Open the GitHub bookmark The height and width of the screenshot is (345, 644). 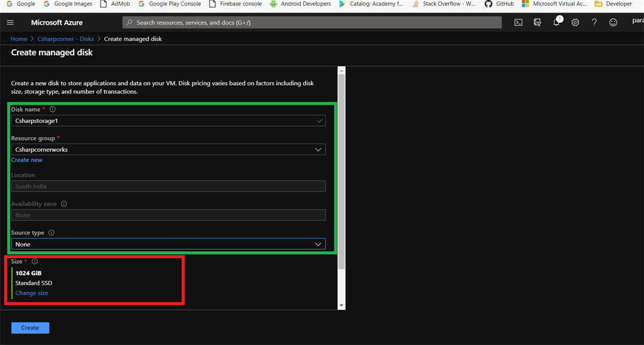pyautogui.click(x=499, y=4)
